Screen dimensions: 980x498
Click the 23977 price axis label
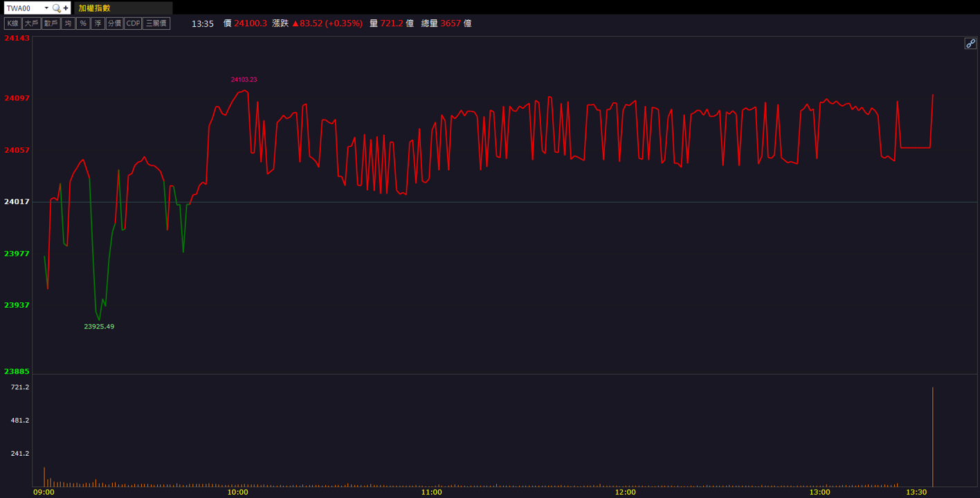[17, 254]
